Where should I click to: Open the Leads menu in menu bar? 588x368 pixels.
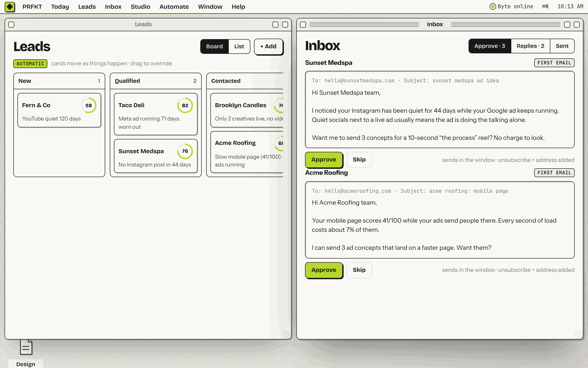[x=87, y=7]
